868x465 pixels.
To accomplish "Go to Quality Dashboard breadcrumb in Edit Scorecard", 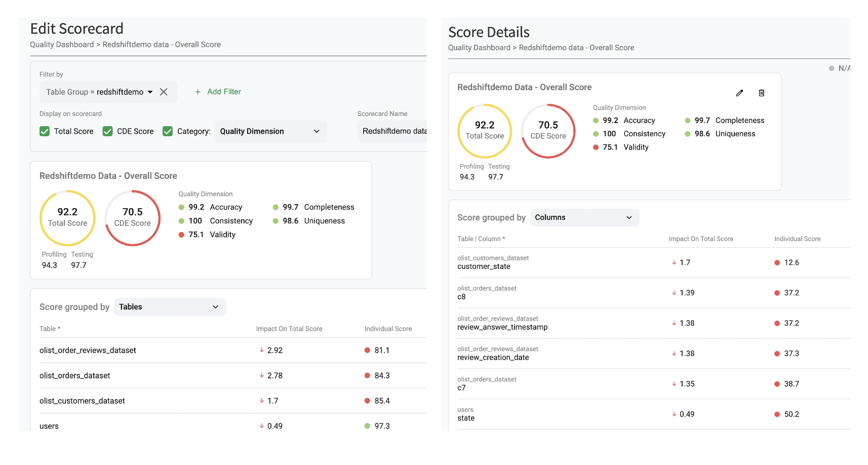I will click(62, 45).
